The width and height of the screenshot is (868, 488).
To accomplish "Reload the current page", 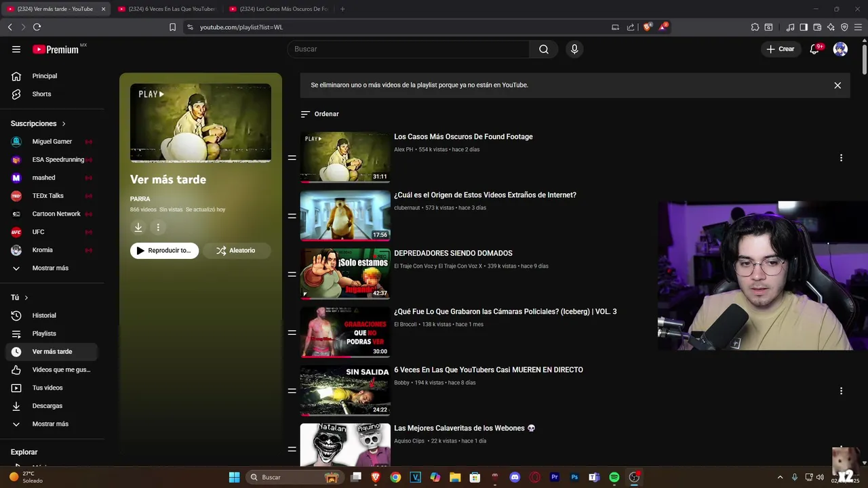I will pyautogui.click(x=37, y=27).
